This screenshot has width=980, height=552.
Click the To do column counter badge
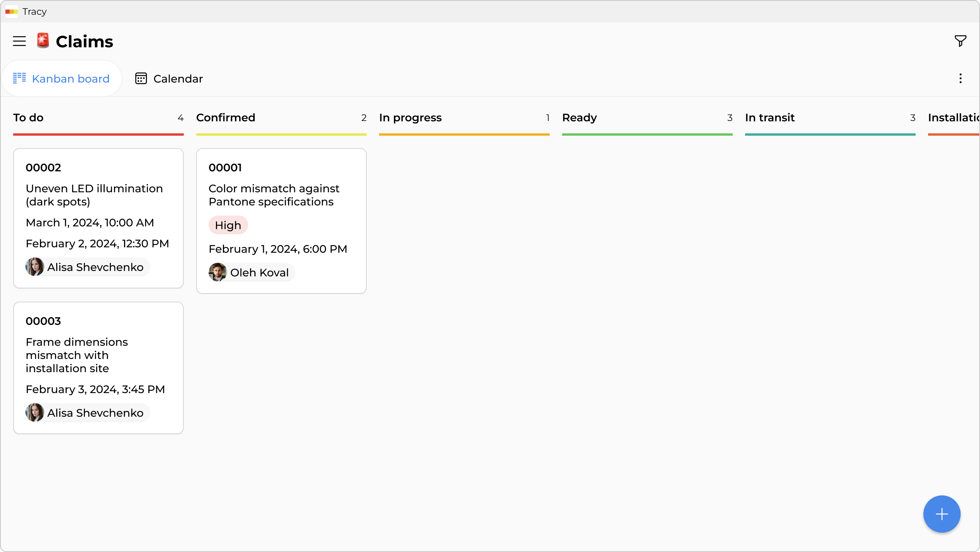(x=181, y=118)
